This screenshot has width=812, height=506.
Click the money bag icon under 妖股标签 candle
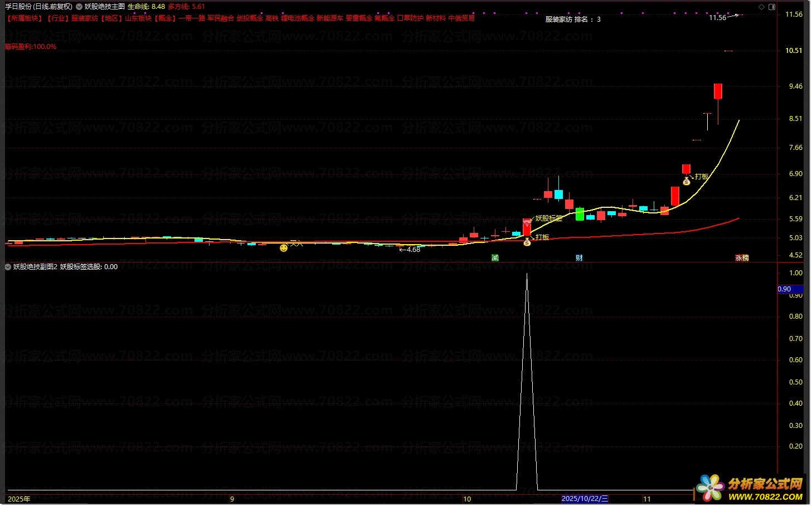pos(527,242)
